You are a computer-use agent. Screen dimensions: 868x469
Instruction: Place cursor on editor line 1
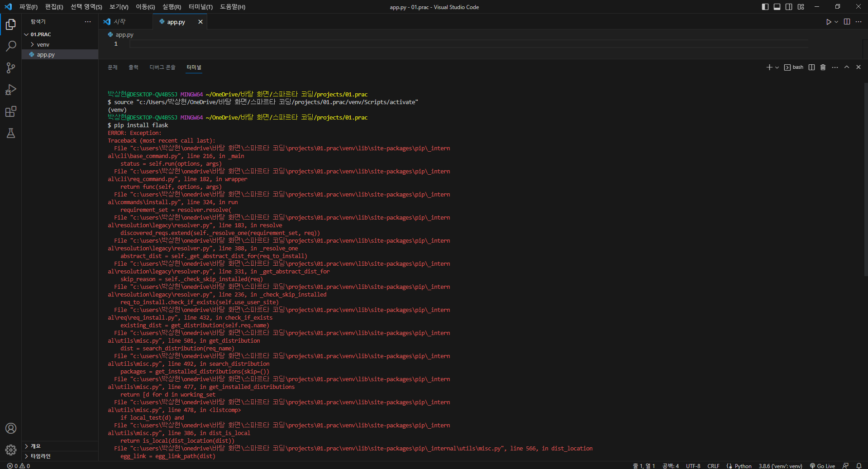tap(469, 44)
